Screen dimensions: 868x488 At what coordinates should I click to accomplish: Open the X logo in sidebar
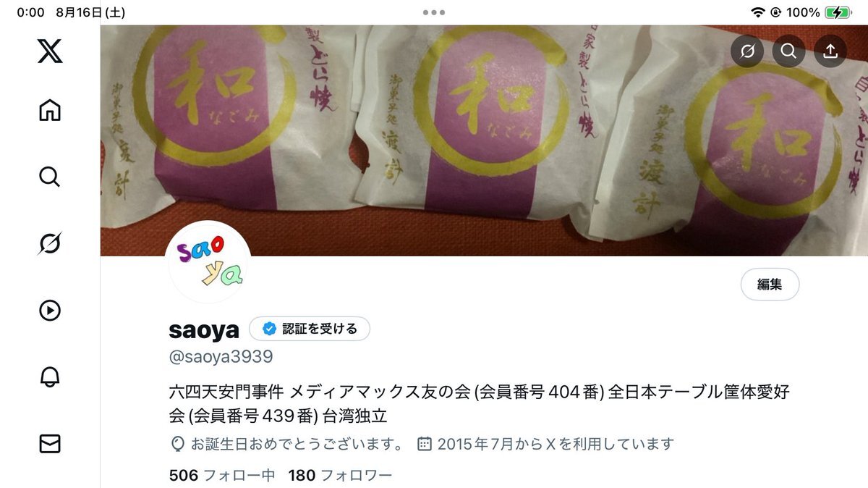coord(50,52)
